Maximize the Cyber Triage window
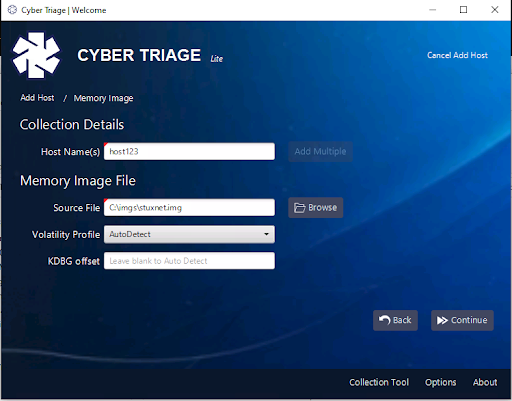The image size is (512, 401). pyautogui.click(x=463, y=10)
